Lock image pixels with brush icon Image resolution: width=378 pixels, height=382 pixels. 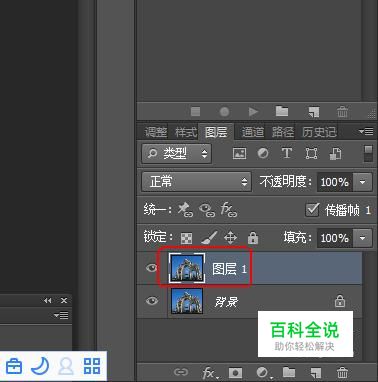[x=209, y=238]
